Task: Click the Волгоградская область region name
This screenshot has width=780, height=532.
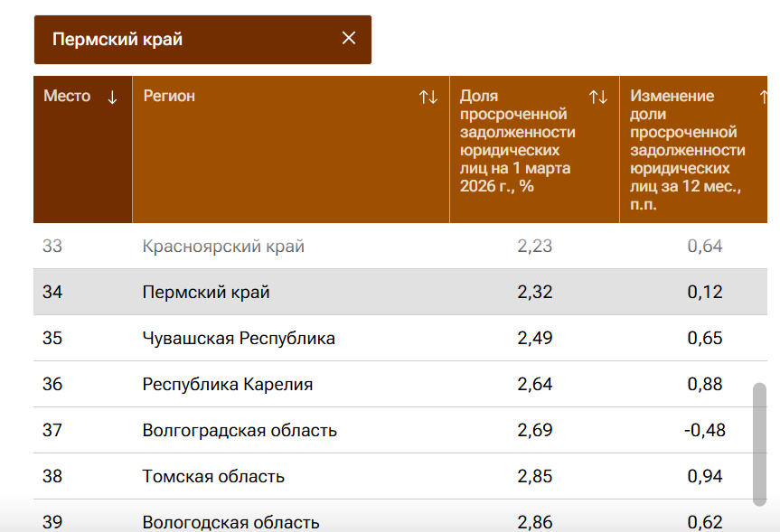Action: tap(240, 431)
